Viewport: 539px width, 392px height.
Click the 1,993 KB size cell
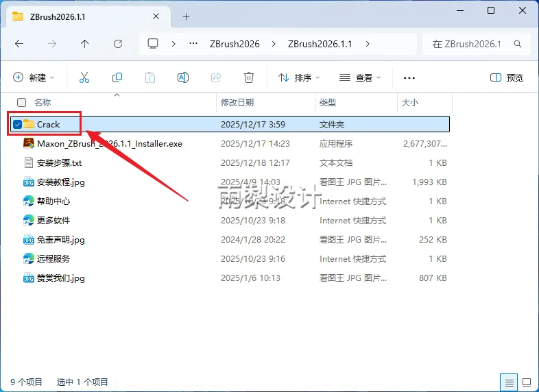429,182
